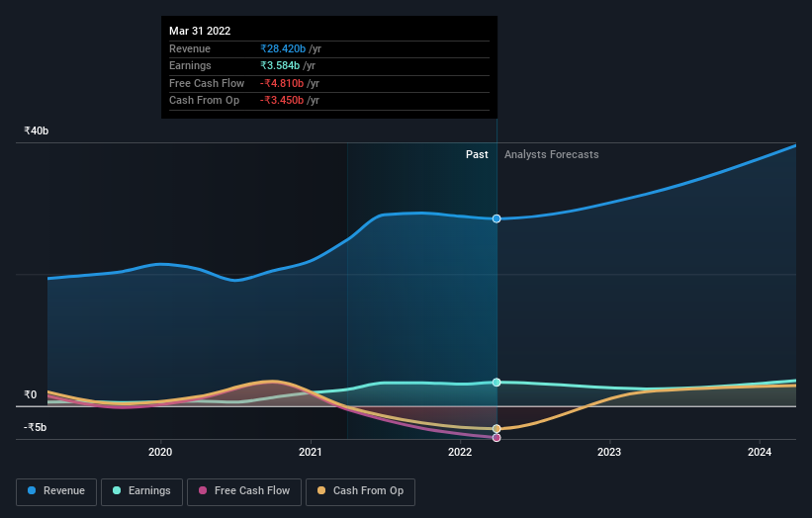Screen dimensions: 812x518
Task: Click the Mar 31 2022 tooltip date
Action: (x=200, y=31)
